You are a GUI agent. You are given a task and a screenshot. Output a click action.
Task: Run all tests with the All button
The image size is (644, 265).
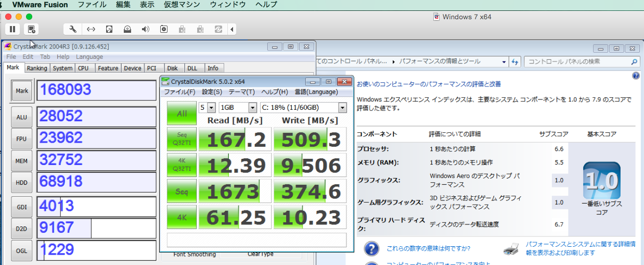pos(182,113)
